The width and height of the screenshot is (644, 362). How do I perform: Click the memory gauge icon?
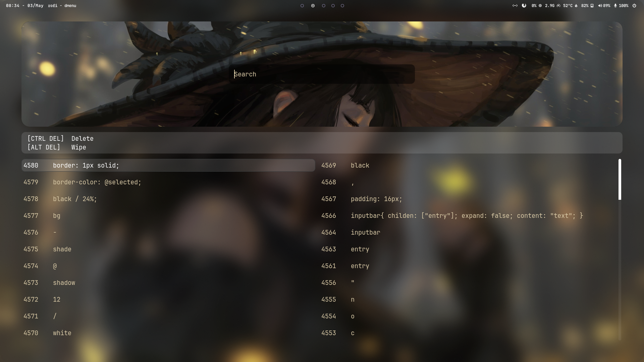558,6
